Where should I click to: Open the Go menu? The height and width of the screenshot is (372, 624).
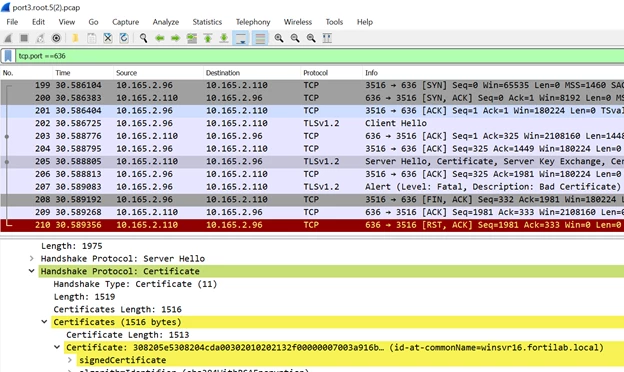tap(93, 22)
